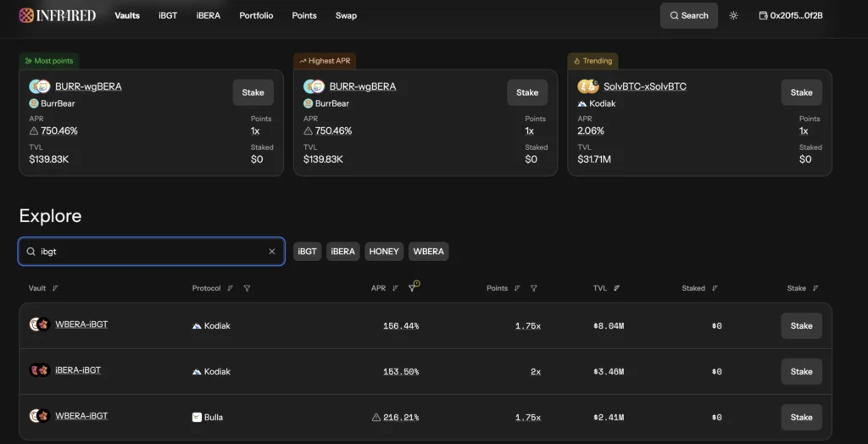Open the Swap page
868x444 pixels.
346,15
